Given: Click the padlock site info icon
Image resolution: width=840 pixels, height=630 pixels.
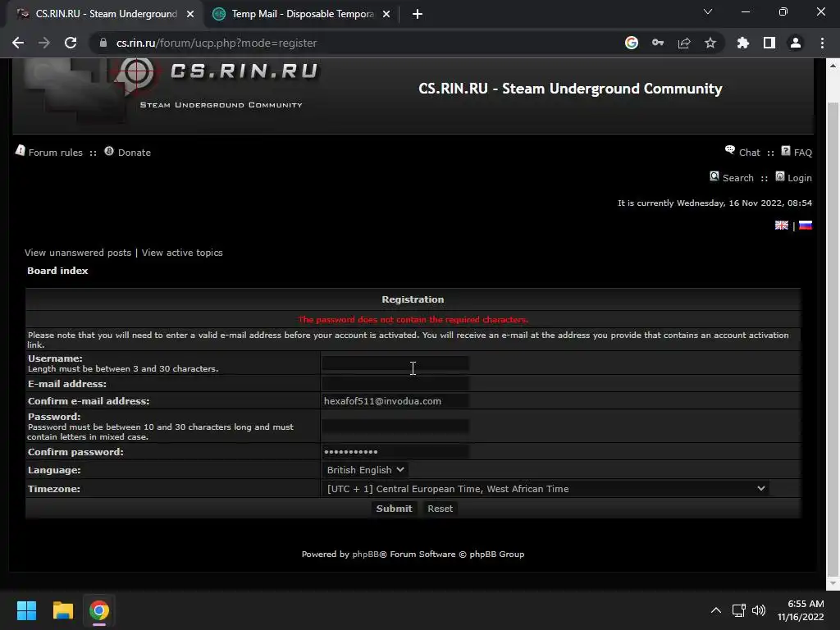Looking at the screenshot, I should 103,43.
